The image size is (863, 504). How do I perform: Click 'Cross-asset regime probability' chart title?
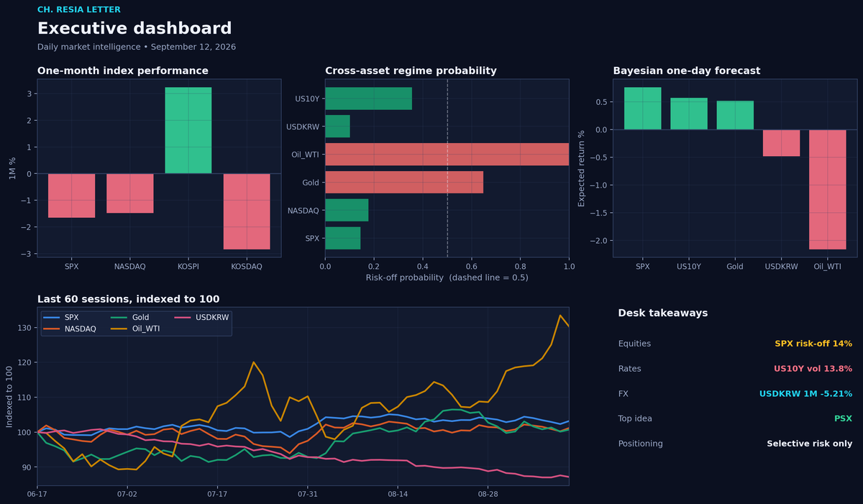coord(411,71)
